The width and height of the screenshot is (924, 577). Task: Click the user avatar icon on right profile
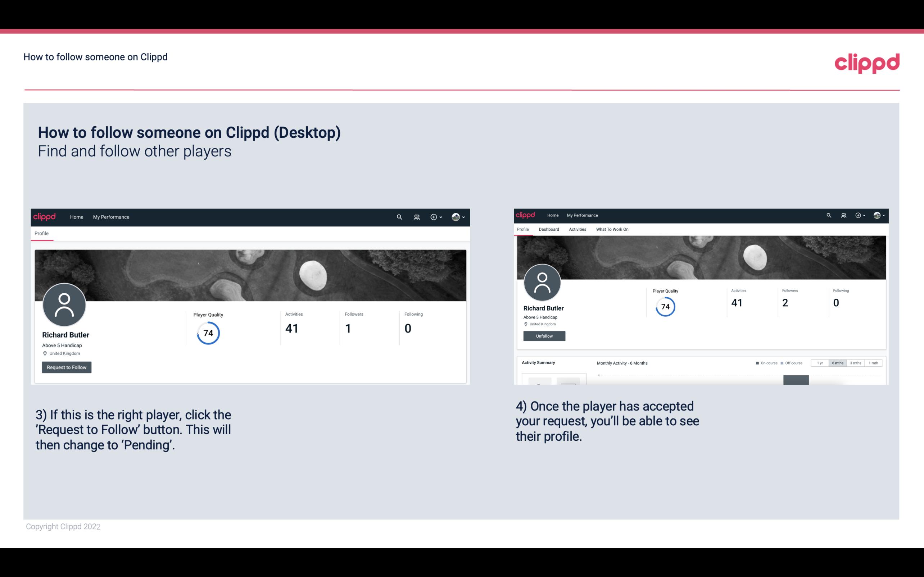(x=542, y=283)
